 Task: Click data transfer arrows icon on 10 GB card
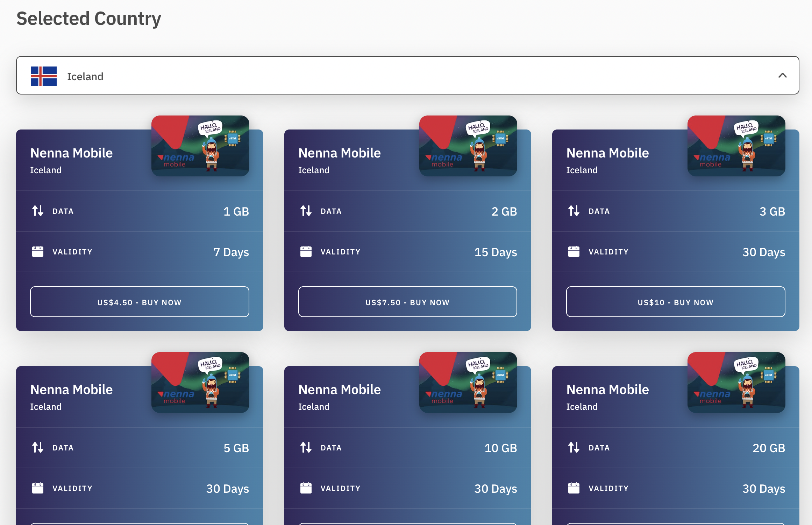[x=306, y=447]
